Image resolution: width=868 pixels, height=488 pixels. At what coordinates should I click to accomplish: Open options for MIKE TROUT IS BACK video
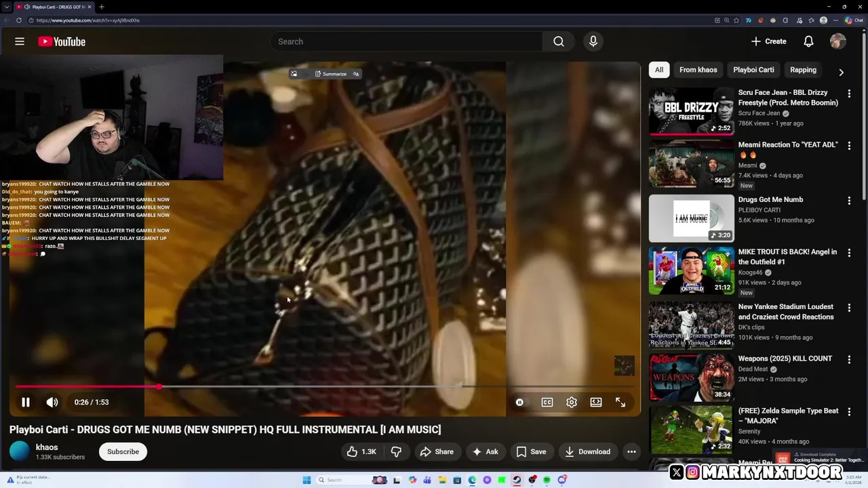click(849, 253)
